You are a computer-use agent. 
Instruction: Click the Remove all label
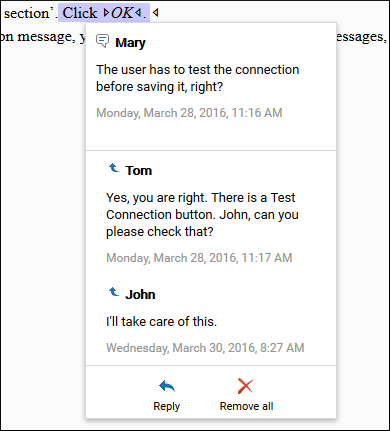pos(246,406)
